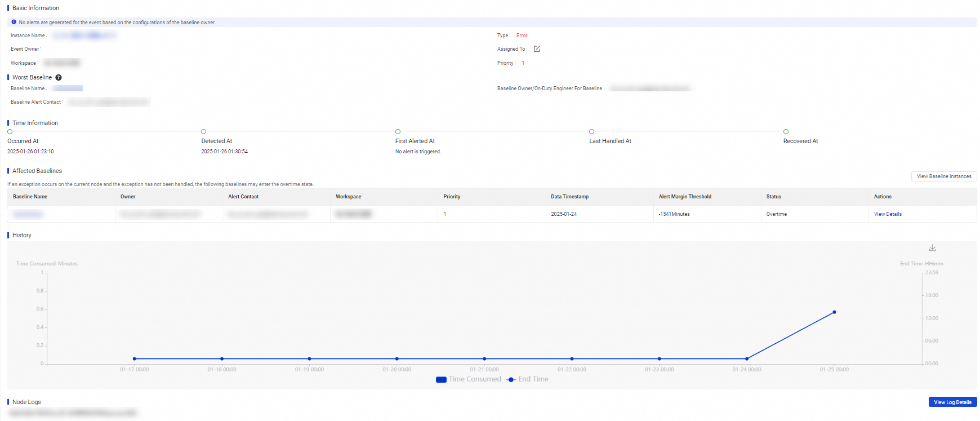This screenshot has width=980, height=421.
Task: Click the History section heading
Action: click(22, 235)
